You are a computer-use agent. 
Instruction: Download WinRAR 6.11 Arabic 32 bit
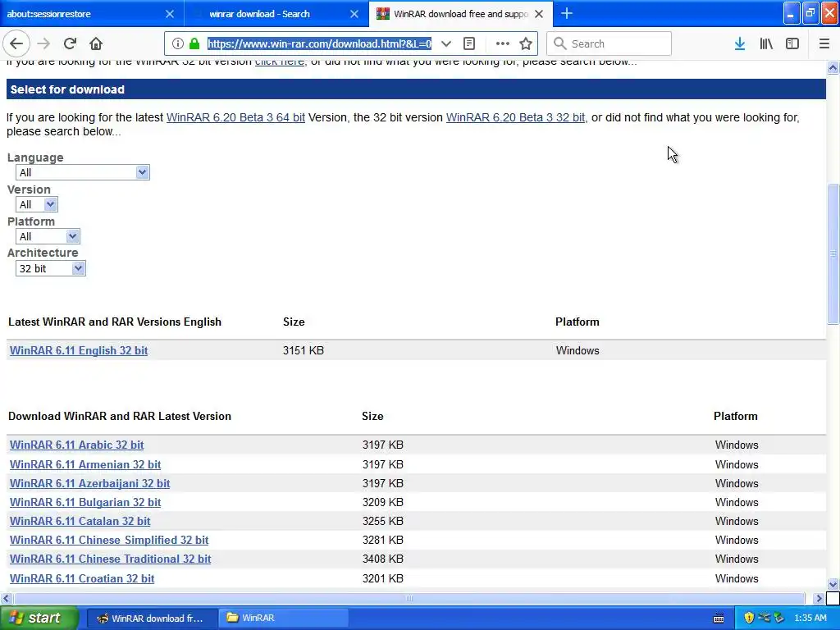(76, 445)
